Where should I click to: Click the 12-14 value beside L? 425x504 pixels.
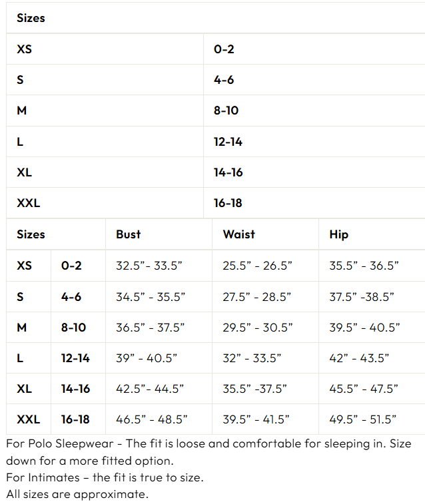pos(228,142)
